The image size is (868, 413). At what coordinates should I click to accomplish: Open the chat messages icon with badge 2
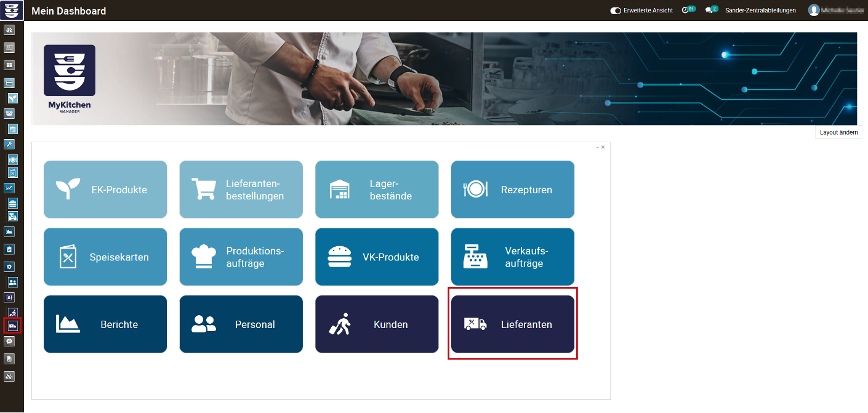click(x=711, y=10)
